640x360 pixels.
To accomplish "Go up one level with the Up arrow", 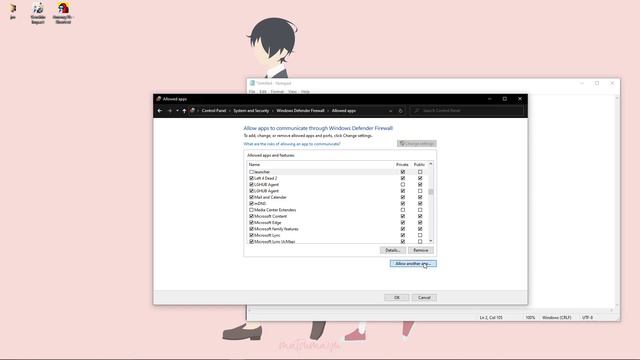I will (x=184, y=111).
